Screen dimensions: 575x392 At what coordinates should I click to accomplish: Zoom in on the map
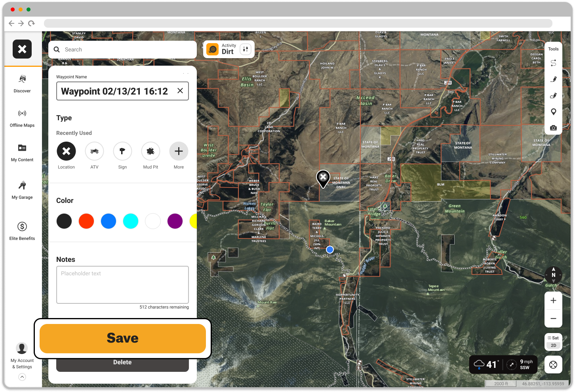point(553,301)
